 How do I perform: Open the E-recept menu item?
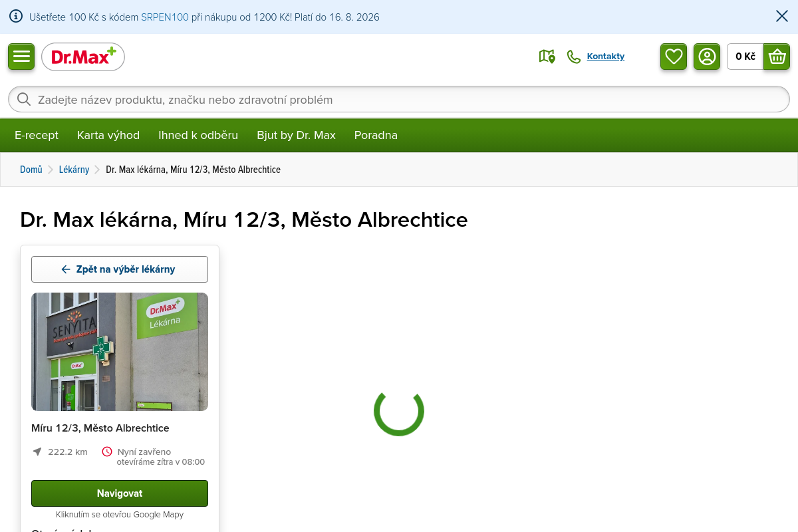coord(37,136)
